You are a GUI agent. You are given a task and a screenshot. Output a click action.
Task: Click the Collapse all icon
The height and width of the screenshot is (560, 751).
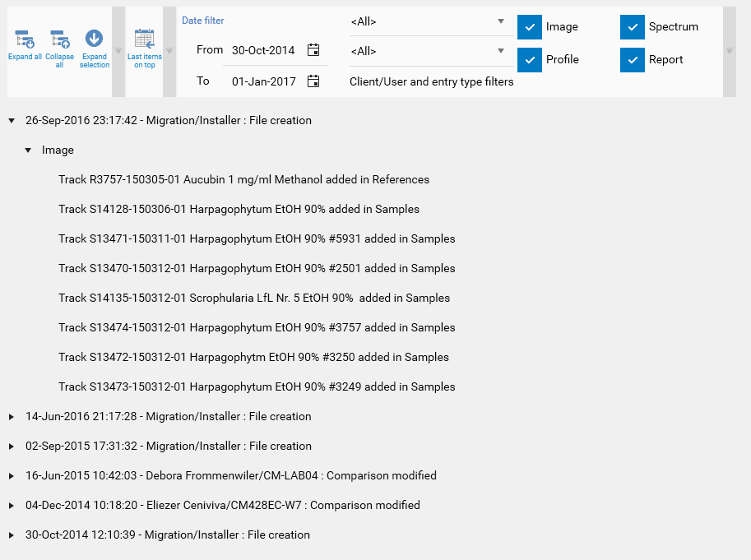[59, 39]
